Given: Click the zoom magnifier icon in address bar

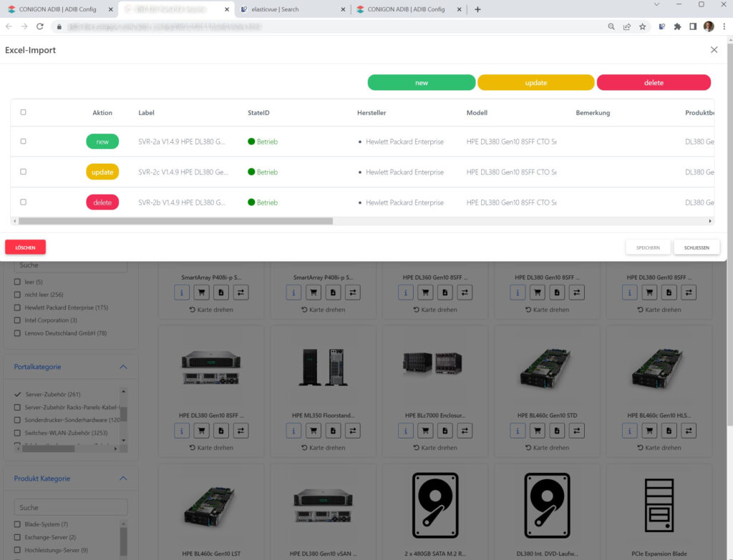Looking at the screenshot, I should click(x=611, y=26).
